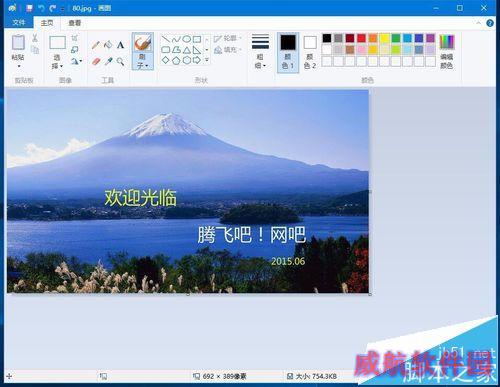Select the Pencil tool
The width and height of the screenshot is (500, 387).
pos(96,45)
